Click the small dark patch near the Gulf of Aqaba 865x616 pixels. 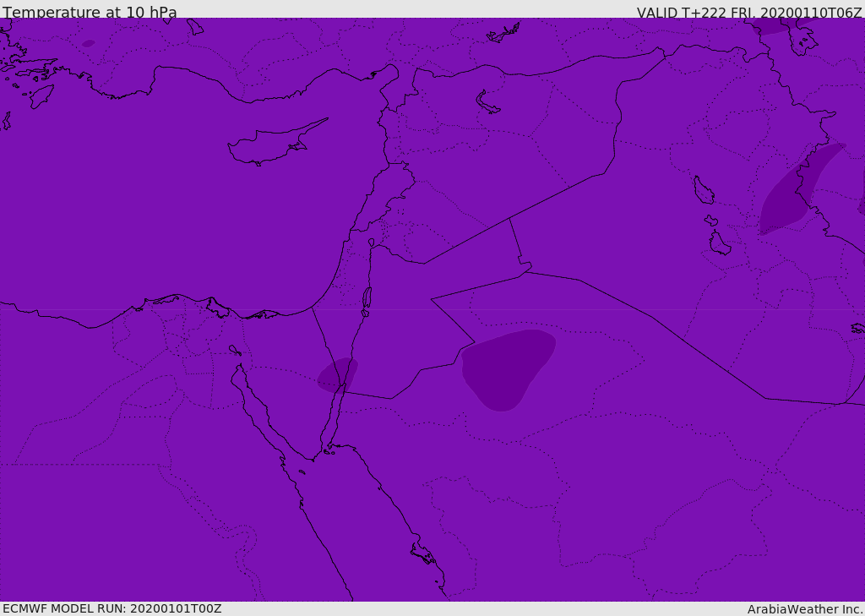click(x=337, y=375)
